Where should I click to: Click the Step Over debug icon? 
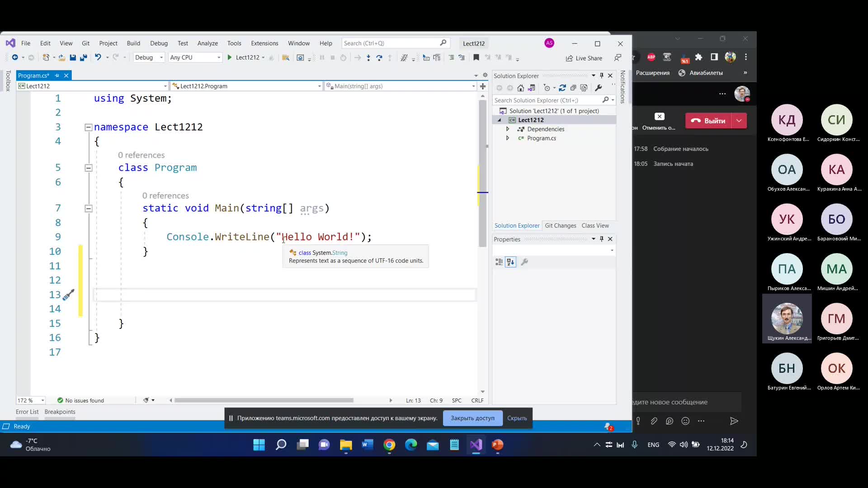[379, 57]
